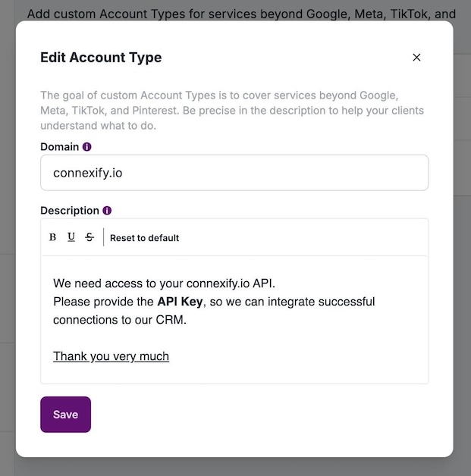Place cursor in "connections to our CRM." line
Viewport: 471px width, 476px height.
[x=119, y=320]
